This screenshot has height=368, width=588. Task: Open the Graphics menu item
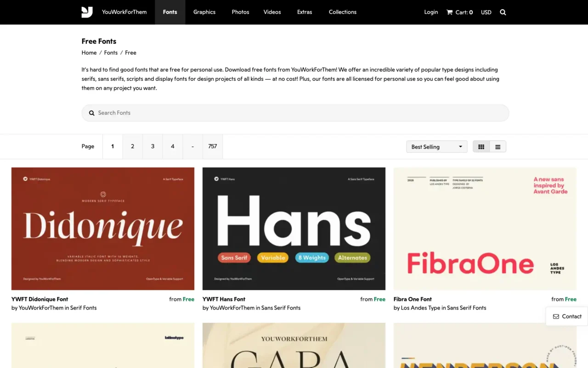pyautogui.click(x=204, y=12)
